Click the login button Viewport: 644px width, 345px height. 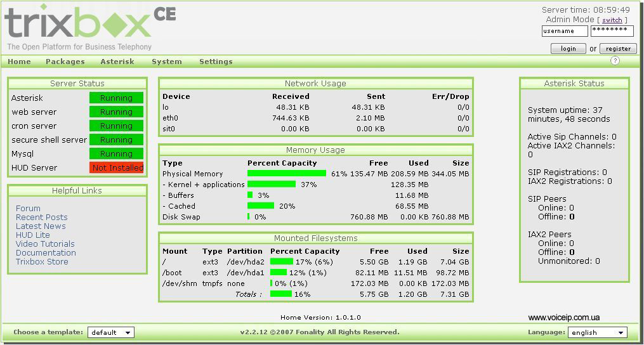pos(568,48)
